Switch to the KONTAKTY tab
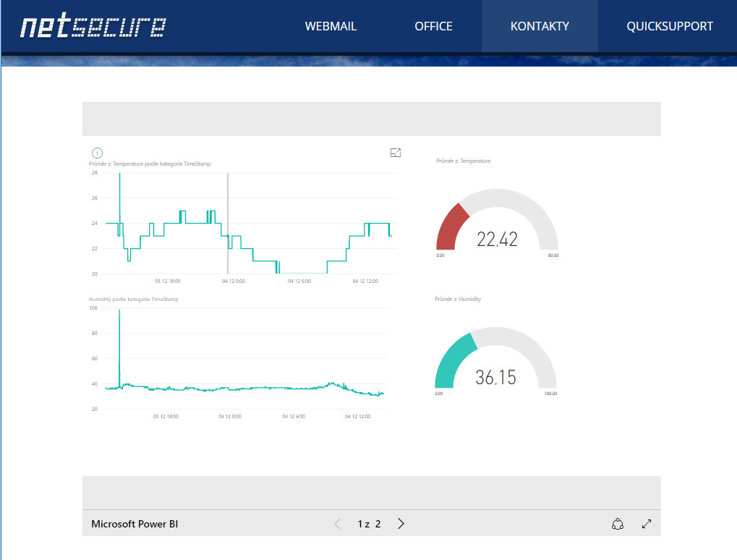This screenshot has height=560, width=737. 539,25
